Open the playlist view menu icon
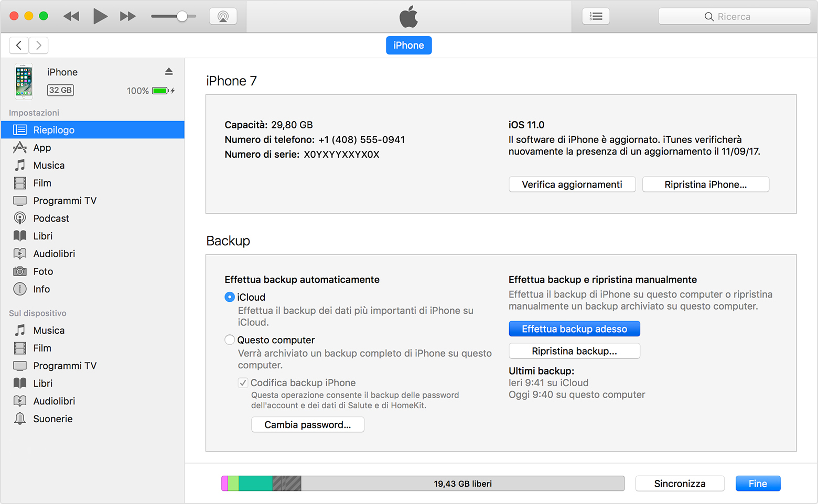Viewport: 818px width, 504px height. click(x=596, y=16)
